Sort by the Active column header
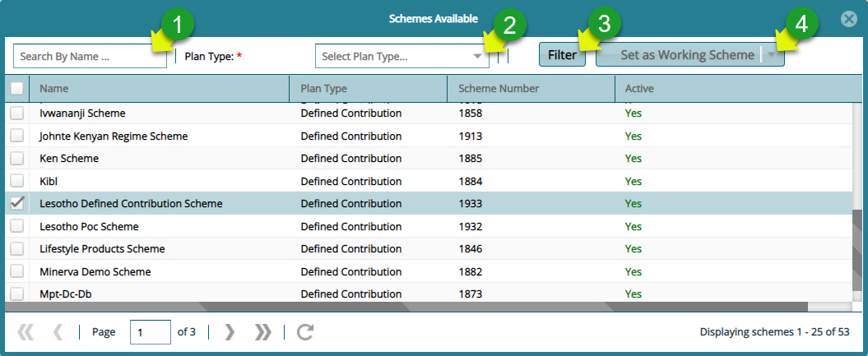This screenshot has width=868, height=356. coord(739,89)
